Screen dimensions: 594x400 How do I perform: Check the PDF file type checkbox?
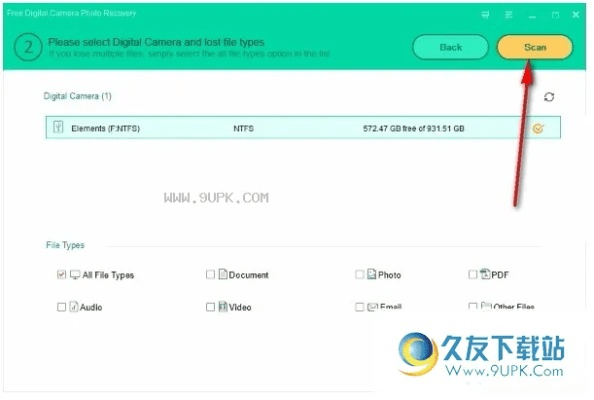pyautogui.click(x=472, y=274)
